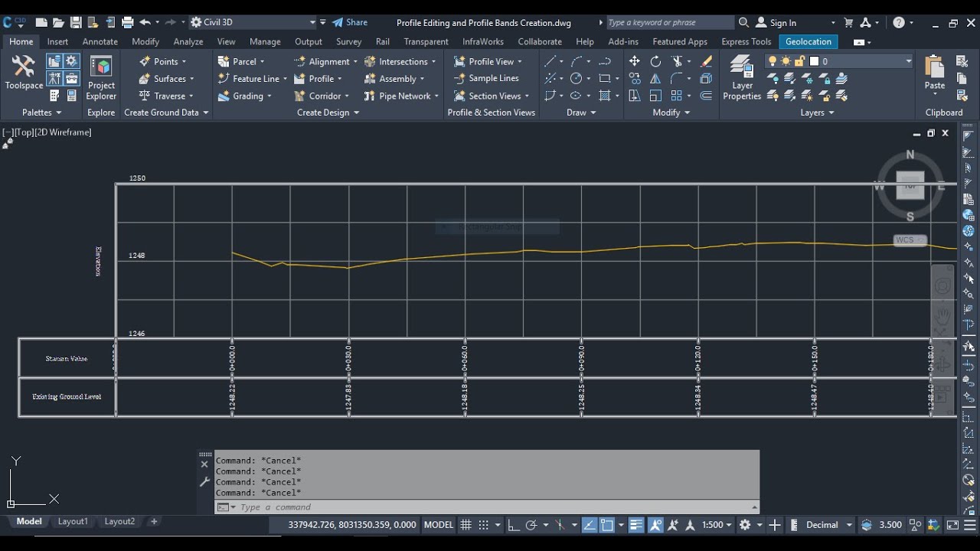Open the Decimal units dropdown

829,525
